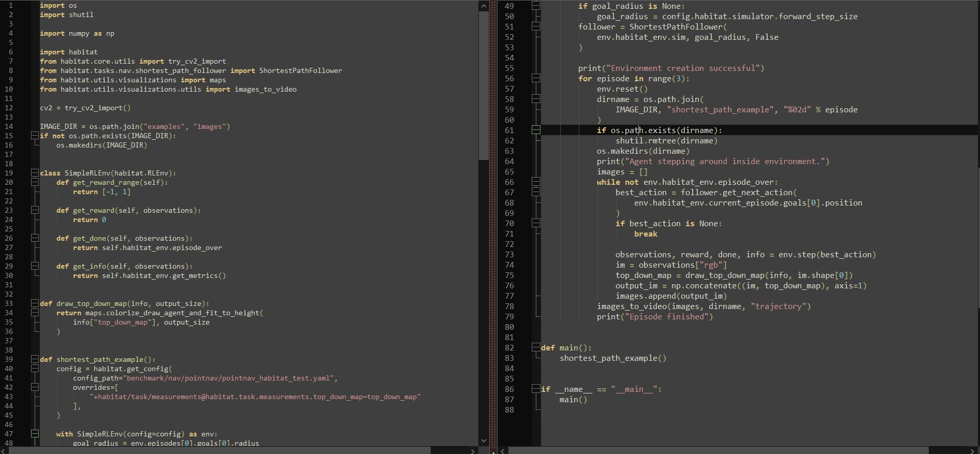The width and height of the screenshot is (980, 454).
Task: Collapse fold marker on 'dirname = os.path.join(' line
Action: point(536,99)
